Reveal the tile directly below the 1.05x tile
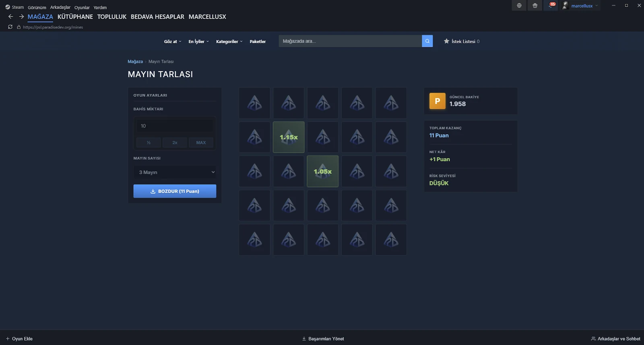 point(323,206)
